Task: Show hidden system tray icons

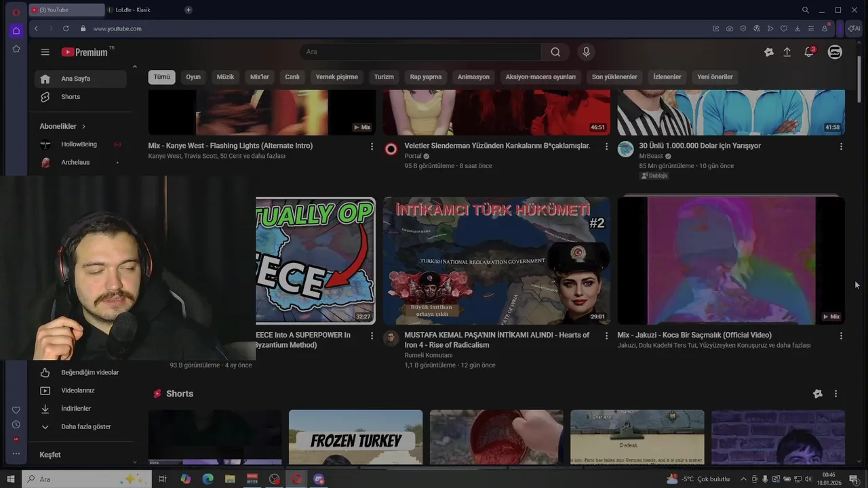Action: click(x=743, y=479)
